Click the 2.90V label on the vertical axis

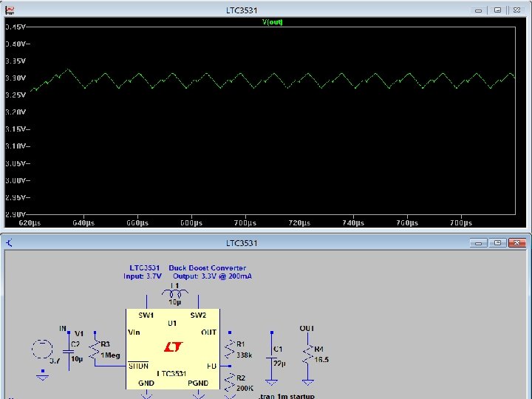pos(16,214)
